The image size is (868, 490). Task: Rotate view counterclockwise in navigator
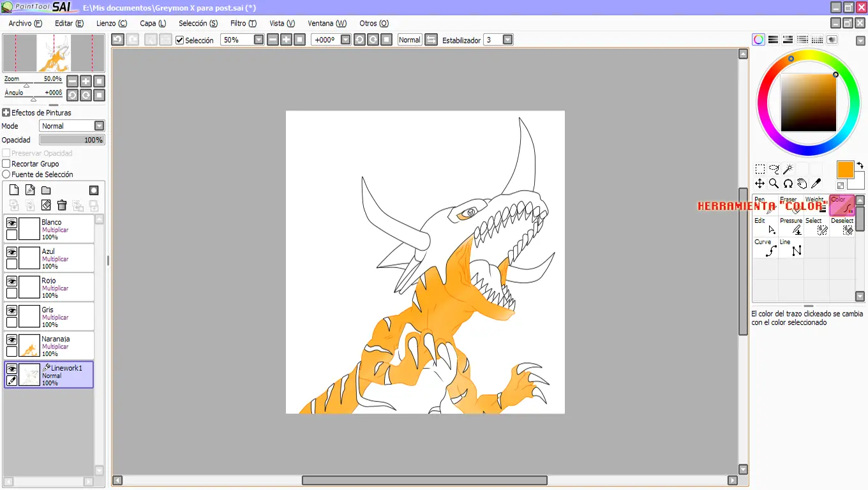click(x=72, y=95)
